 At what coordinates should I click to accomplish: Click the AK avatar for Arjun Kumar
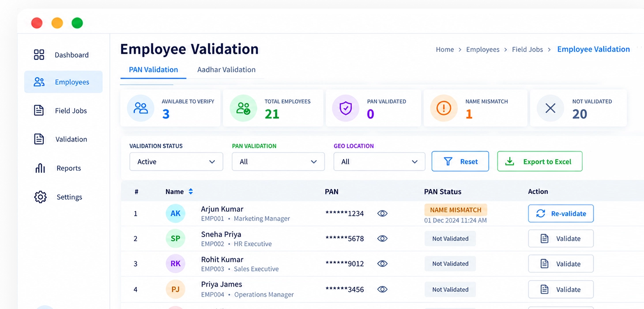[x=176, y=214]
